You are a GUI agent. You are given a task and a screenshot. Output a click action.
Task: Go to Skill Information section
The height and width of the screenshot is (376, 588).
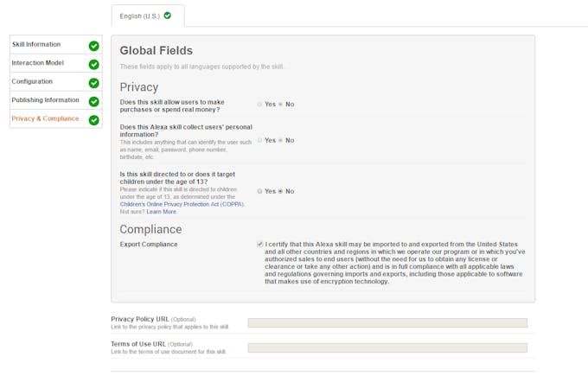pyautogui.click(x=56, y=45)
